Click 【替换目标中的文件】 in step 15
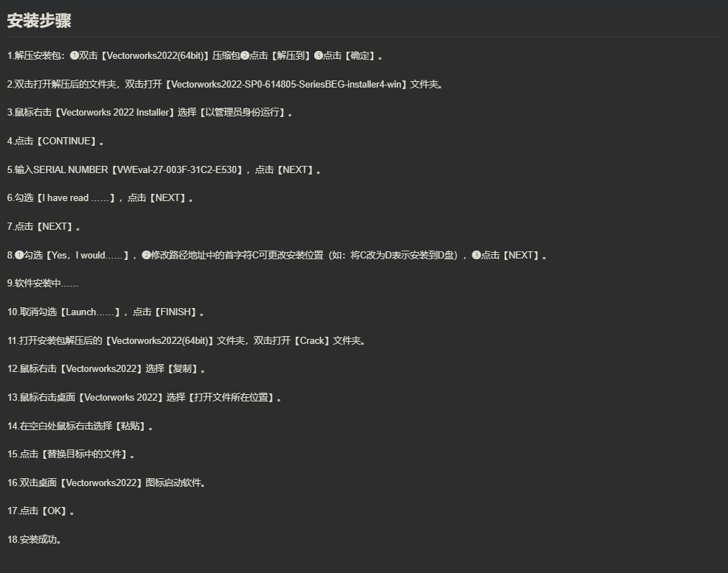 [85, 455]
